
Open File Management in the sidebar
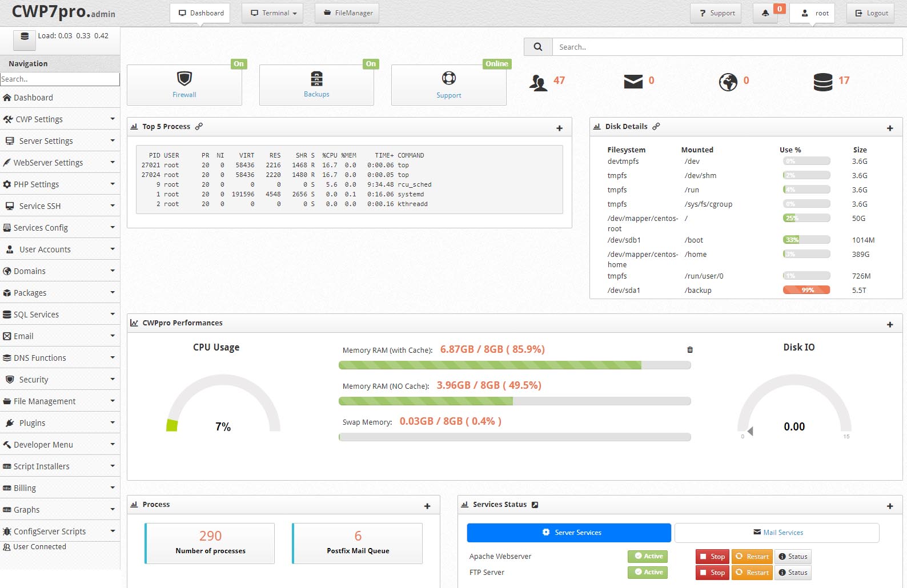tap(60, 401)
